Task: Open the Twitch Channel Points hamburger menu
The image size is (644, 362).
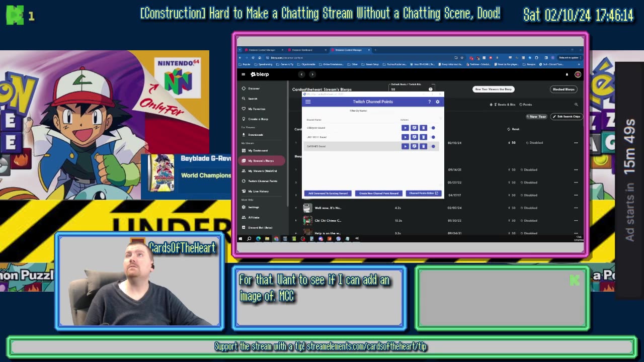Action: tap(308, 102)
